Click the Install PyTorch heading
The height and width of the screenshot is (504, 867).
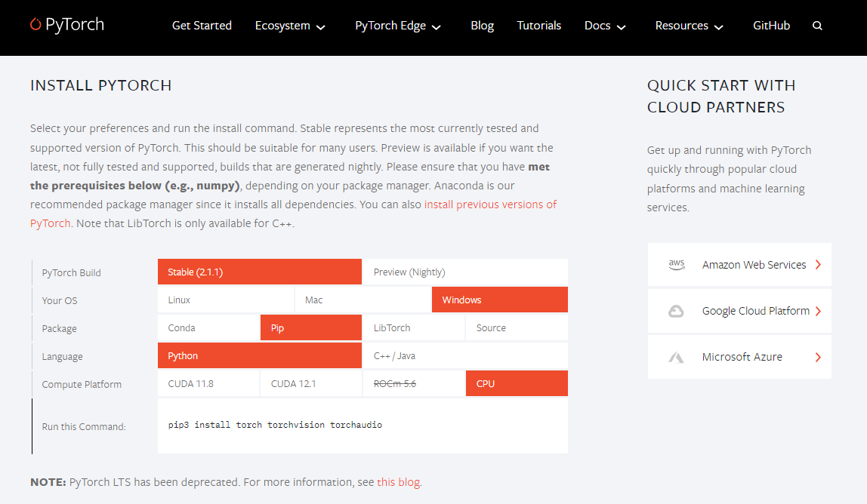tap(100, 86)
